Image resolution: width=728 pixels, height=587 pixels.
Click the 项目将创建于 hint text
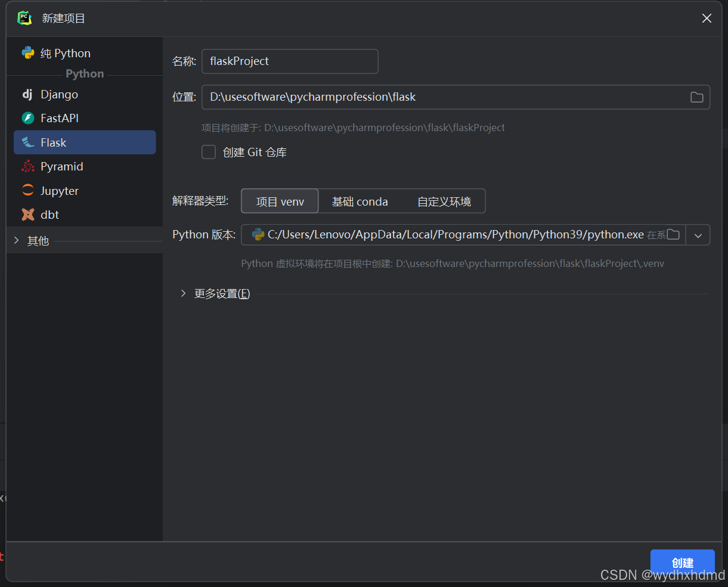pyautogui.click(x=353, y=128)
